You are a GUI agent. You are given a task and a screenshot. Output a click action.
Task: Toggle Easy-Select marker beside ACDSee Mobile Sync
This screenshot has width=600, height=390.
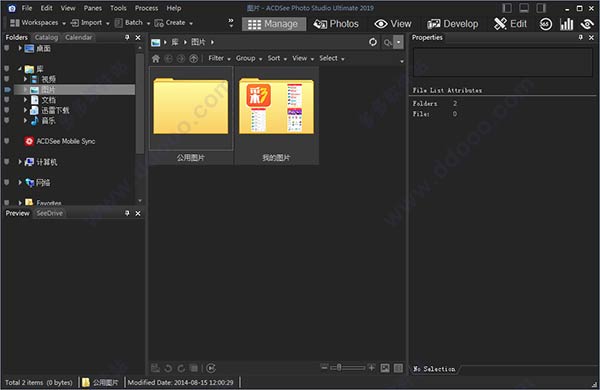click(x=7, y=141)
